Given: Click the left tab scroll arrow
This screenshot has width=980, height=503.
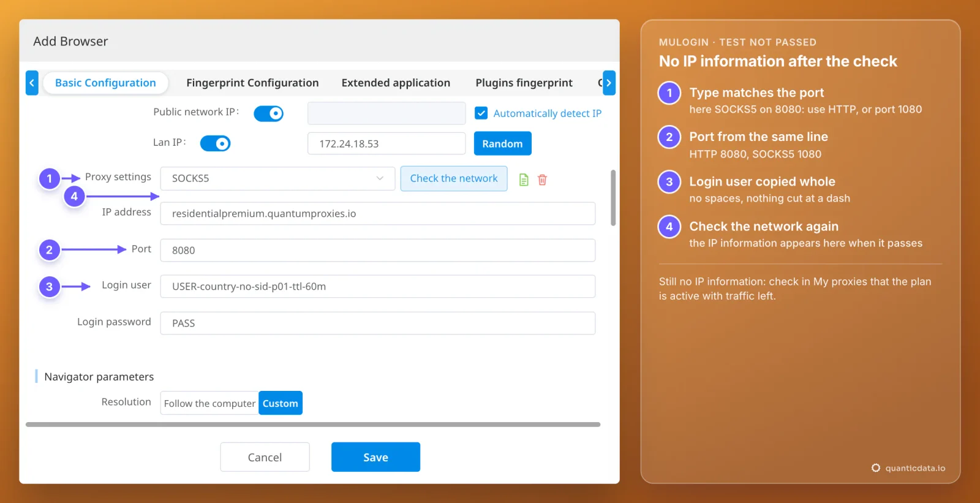Looking at the screenshot, I should tap(32, 83).
